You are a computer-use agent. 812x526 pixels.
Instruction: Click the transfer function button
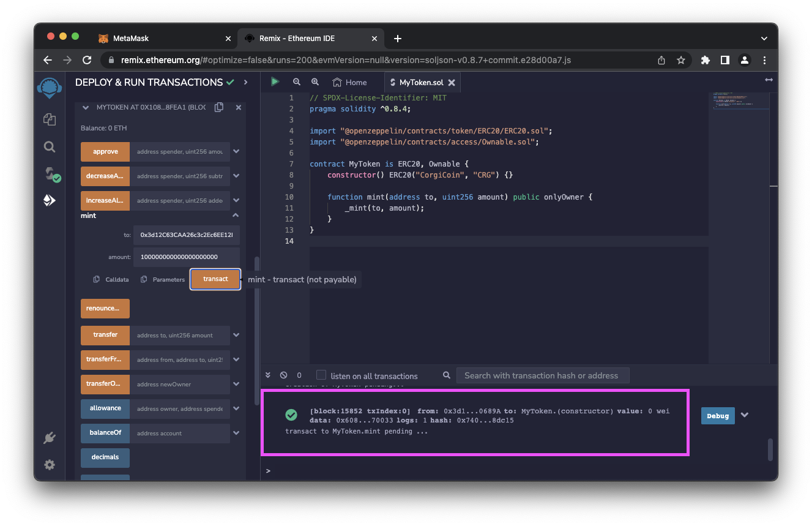105,336
